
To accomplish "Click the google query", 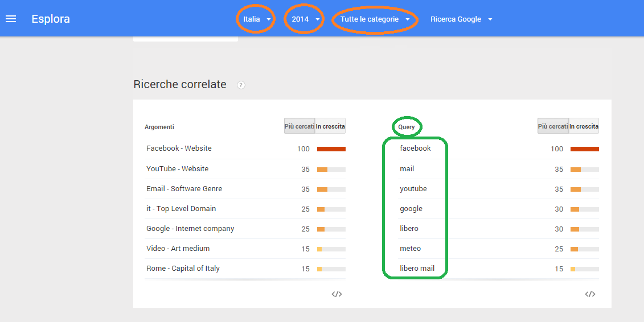I will click(x=411, y=209).
